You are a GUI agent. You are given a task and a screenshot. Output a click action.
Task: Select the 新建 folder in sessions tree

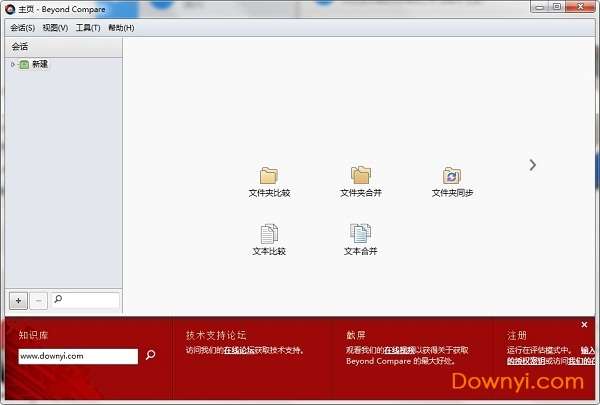point(39,65)
